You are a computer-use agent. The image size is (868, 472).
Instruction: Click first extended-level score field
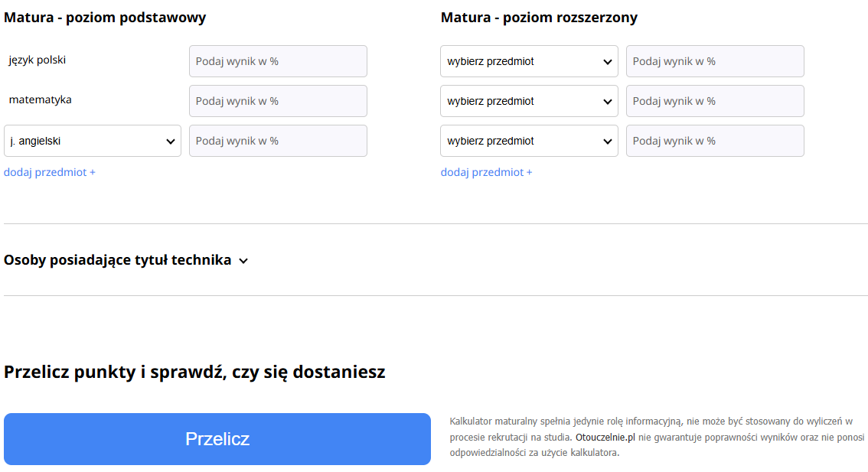pyautogui.click(x=715, y=61)
